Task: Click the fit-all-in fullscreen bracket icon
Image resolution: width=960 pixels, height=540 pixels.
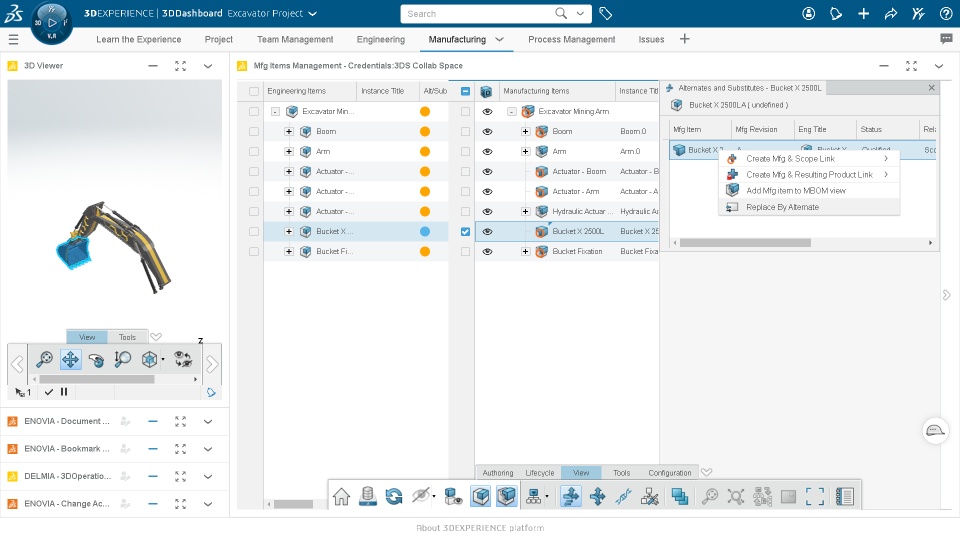Action: 815,497
